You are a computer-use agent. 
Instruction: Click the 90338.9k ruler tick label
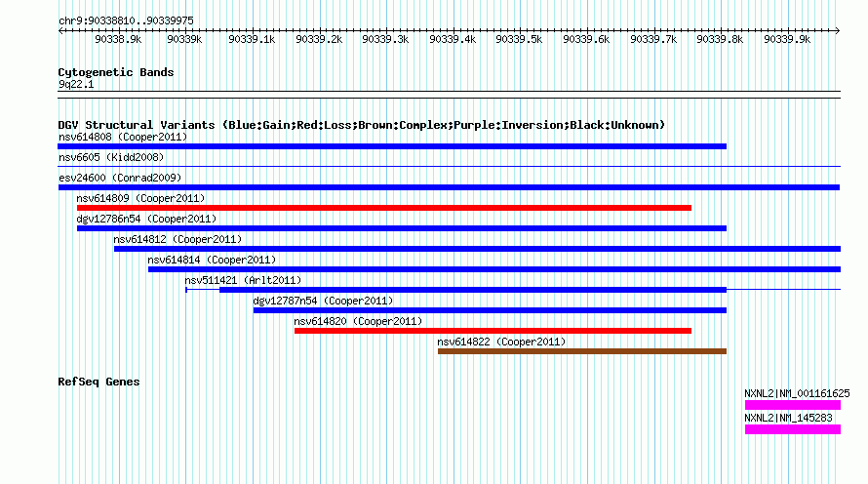click(118, 39)
